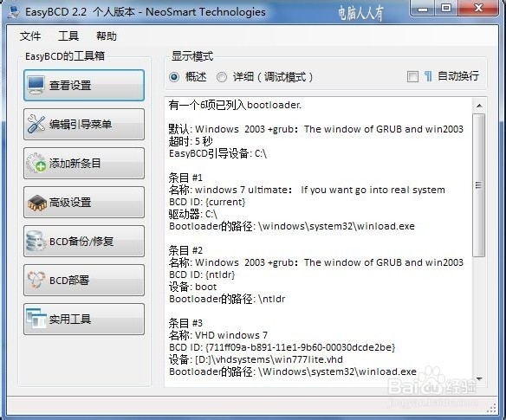The image size is (506, 420).
Task: Open BCD部署
Action: pyautogui.click(x=84, y=281)
